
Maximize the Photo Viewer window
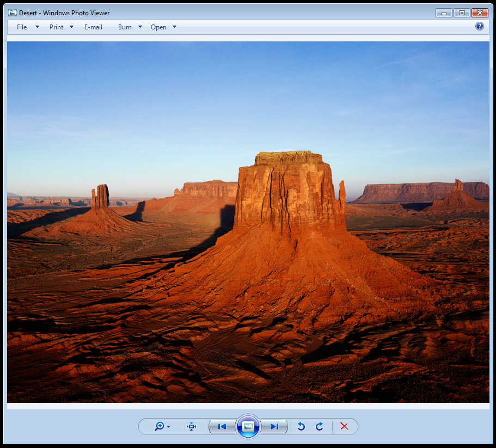pyautogui.click(x=462, y=13)
